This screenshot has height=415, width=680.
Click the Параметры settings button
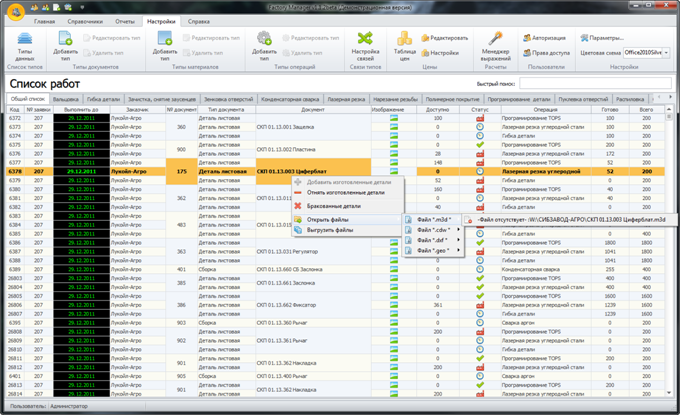602,38
